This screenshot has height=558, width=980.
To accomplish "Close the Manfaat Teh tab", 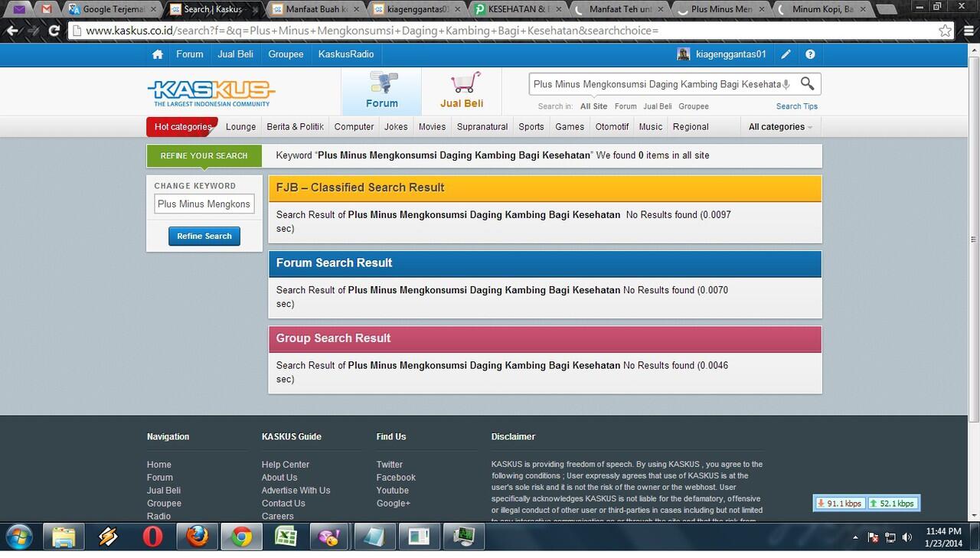I will (661, 10).
